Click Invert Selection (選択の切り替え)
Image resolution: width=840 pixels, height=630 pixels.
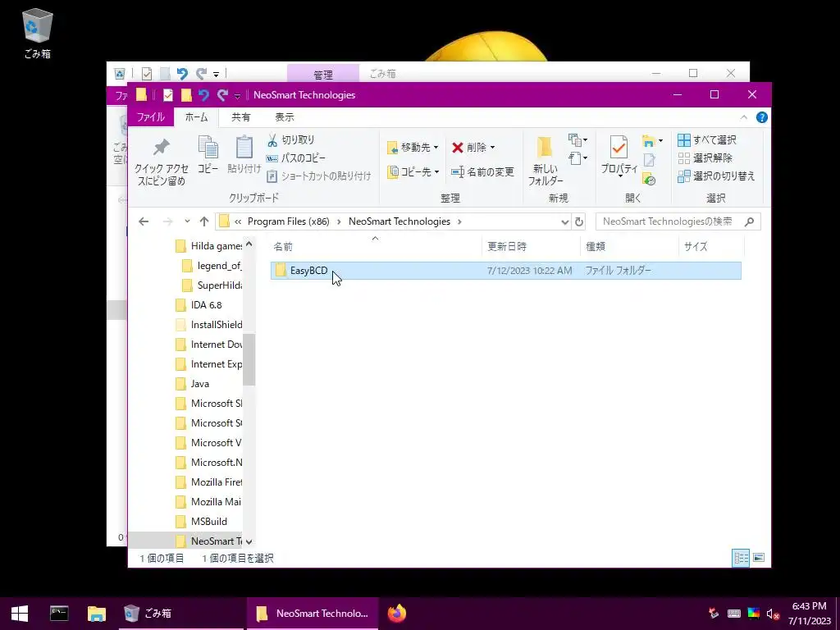(716, 176)
